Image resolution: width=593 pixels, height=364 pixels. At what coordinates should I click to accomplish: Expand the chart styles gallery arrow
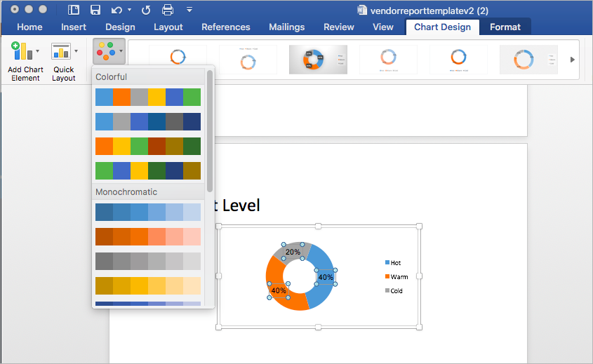click(572, 60)
